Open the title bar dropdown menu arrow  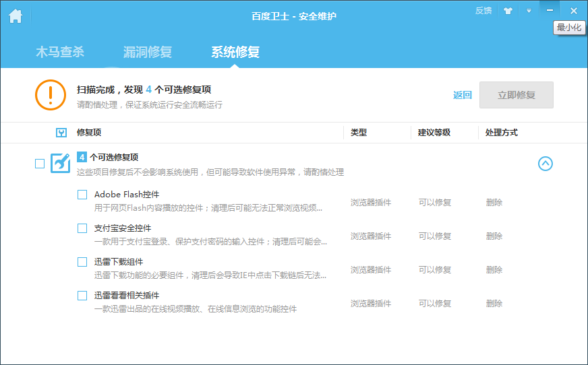(529, 11)
